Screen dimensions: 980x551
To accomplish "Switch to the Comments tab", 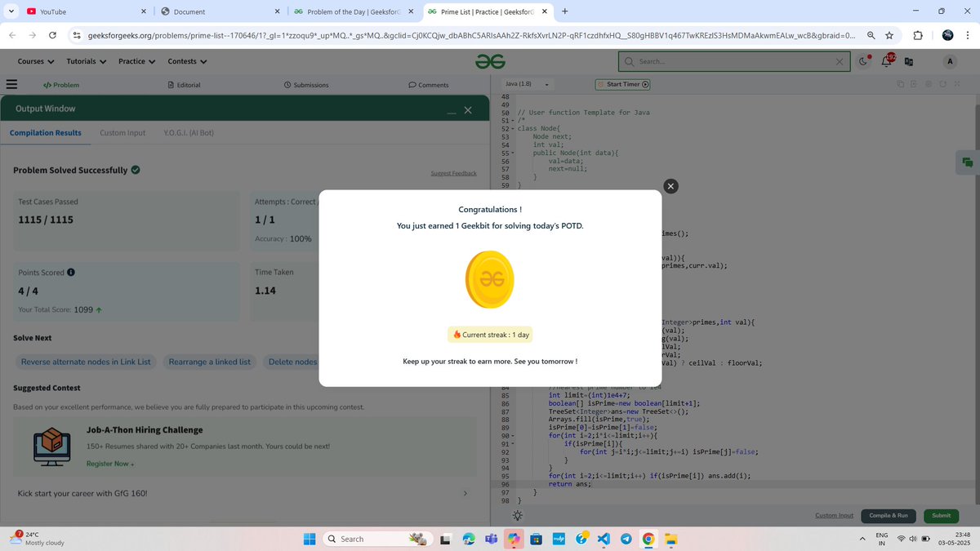I will (429, 85).
